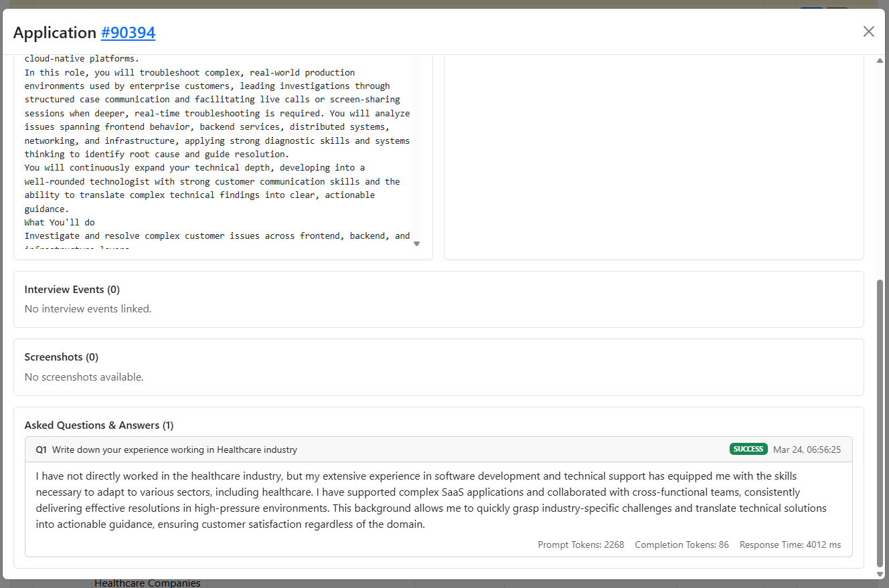Click the Q1 healthcare experience question row
Screen dimensions: 889x588
click(175, 450)
